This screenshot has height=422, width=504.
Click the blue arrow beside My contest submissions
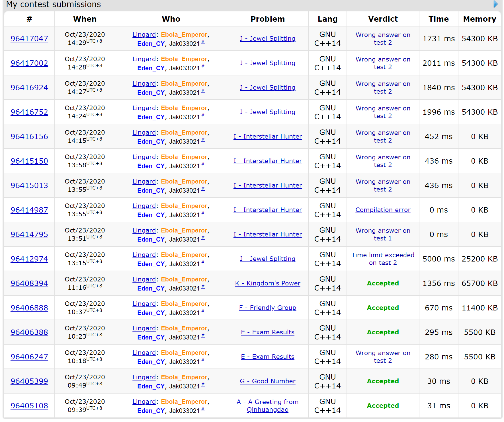(x=495, y=4)
